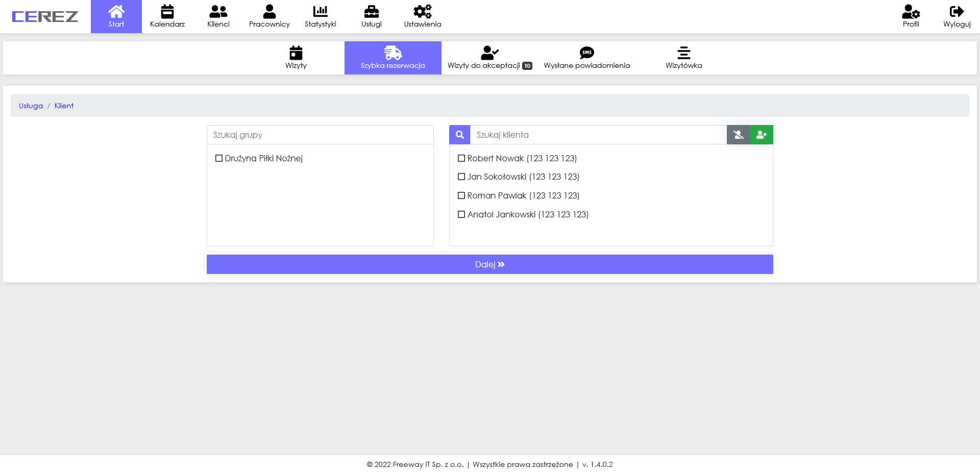Click the green add client icon
Image resolution: width=980 pixels, height=473 pixels.
[x=762, y=135]
